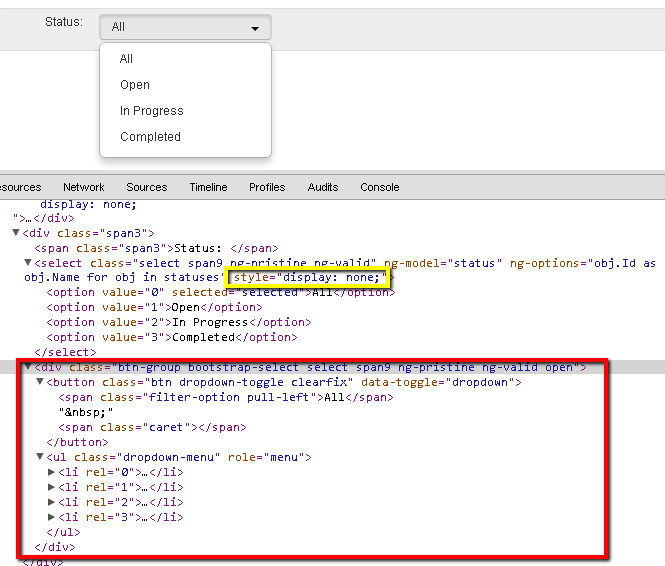Collapse the button dropdown-toggle node

coord(40,381)
